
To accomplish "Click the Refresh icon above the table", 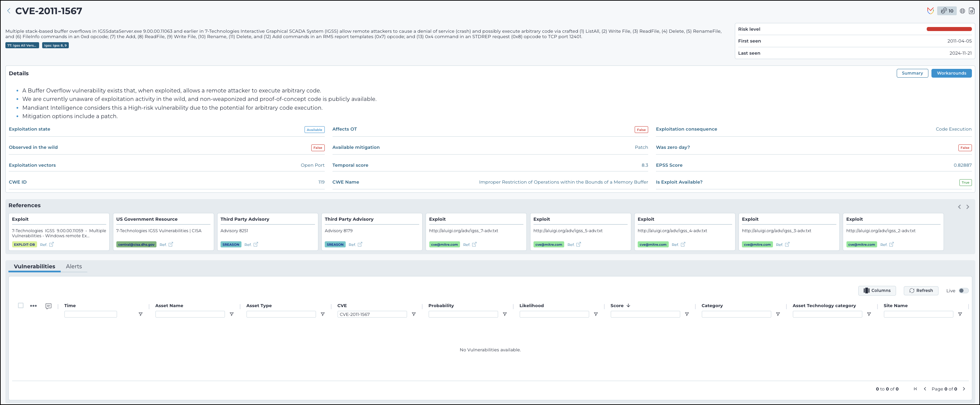I will [921, 291].
